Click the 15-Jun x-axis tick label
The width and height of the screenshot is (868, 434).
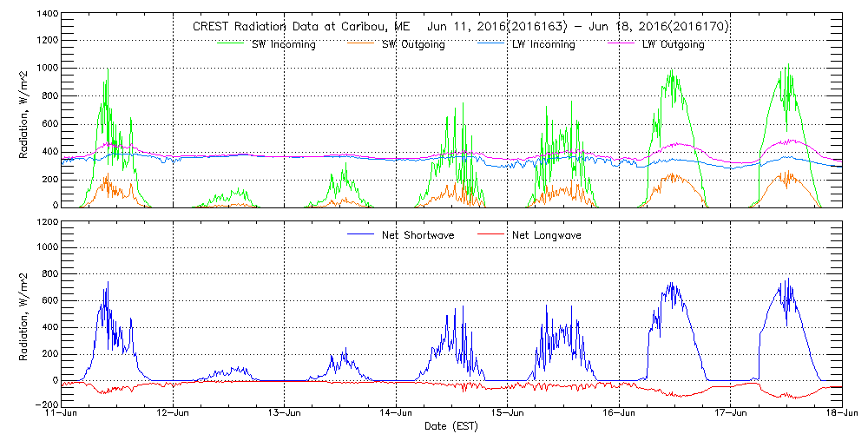point(508,413)
